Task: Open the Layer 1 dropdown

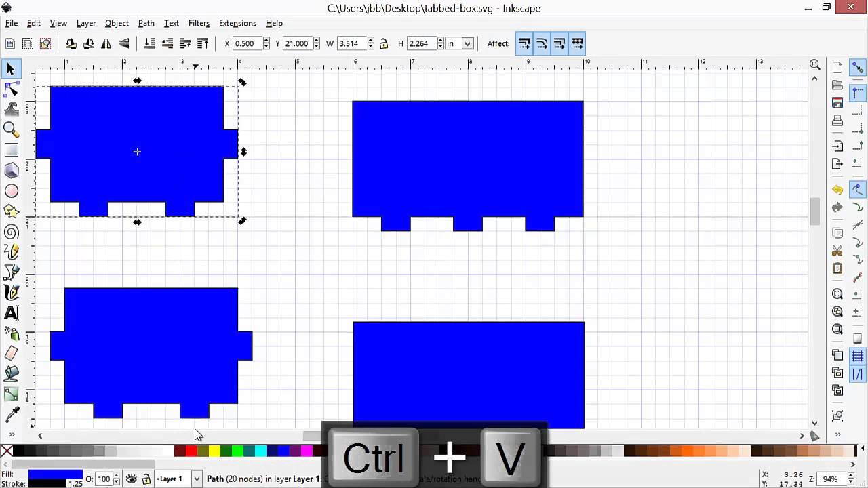Action: click(178, 479)
